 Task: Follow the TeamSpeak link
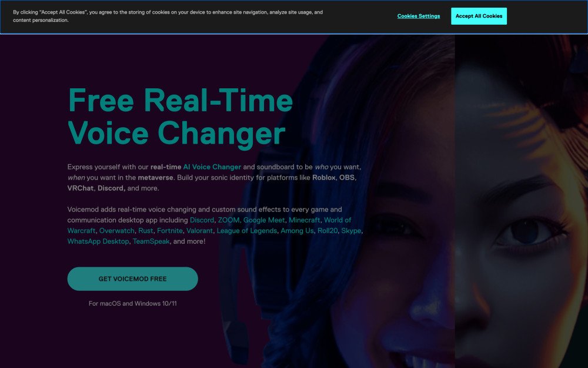pyautogui.click(x=151, y=241)
